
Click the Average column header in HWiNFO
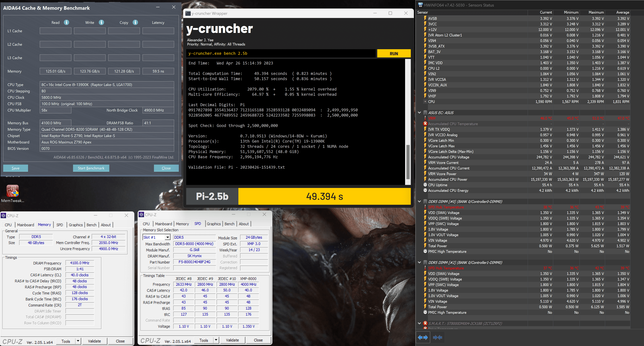(x=618, y=12)
